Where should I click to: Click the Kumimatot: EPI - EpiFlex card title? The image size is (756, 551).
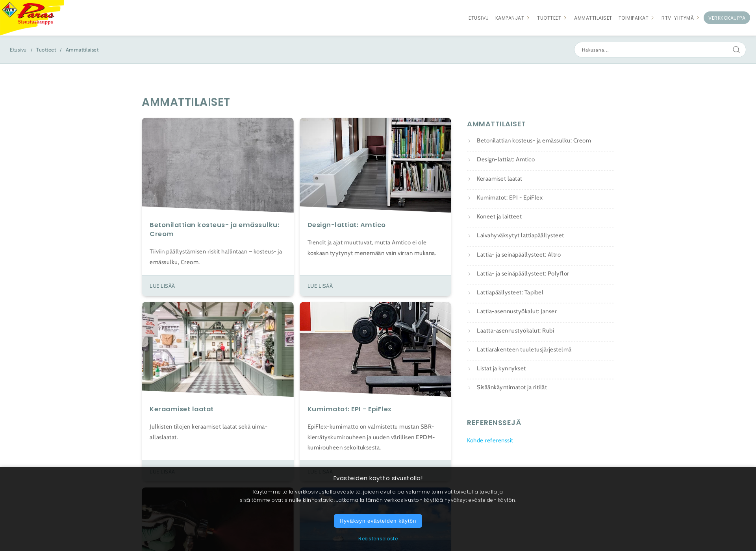(349, 409)
